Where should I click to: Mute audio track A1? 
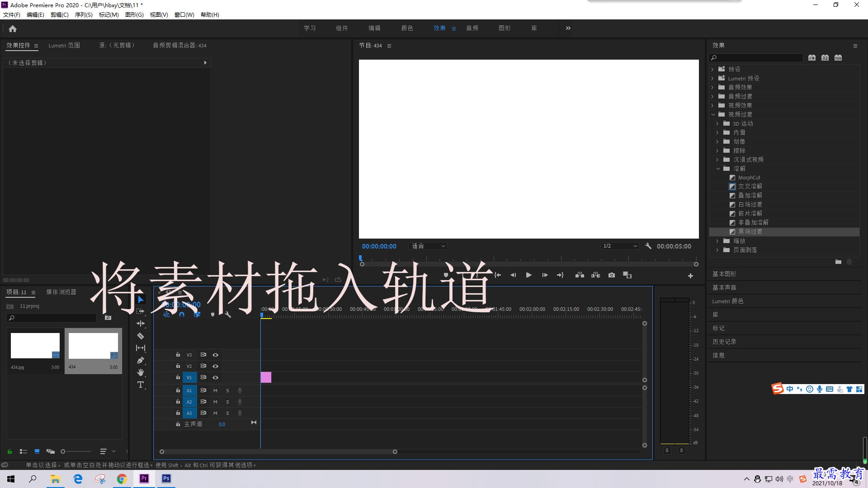tap(215, 390)
